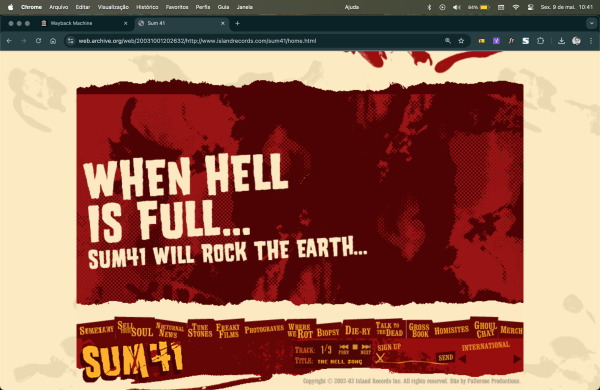Go back with the browser back arrow

coord(9,41)
